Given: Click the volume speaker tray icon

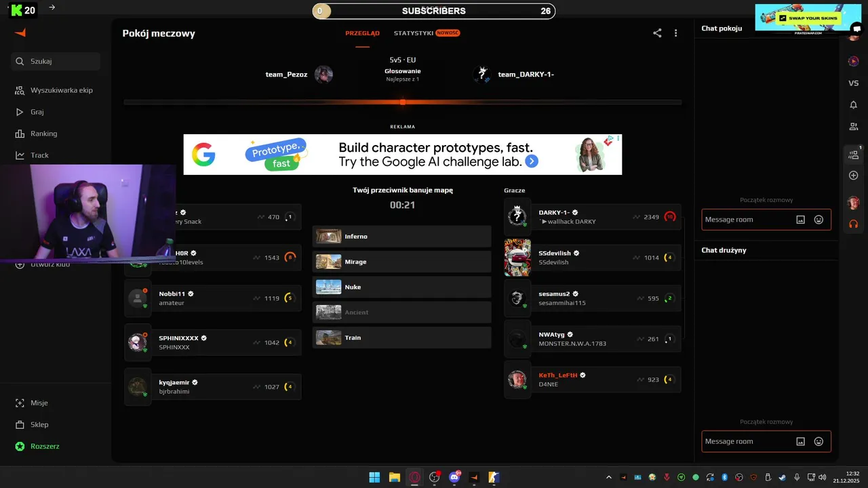Looking at the screenshot, I should coord(823,477).
